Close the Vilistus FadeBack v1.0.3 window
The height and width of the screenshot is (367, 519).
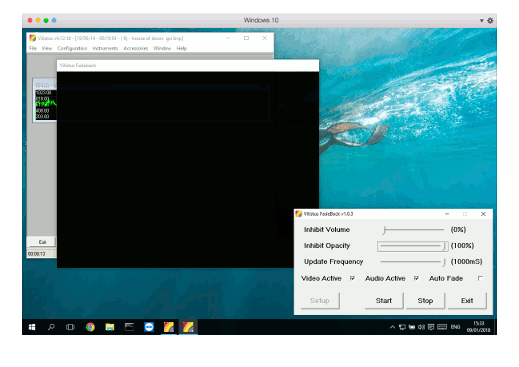483,214
